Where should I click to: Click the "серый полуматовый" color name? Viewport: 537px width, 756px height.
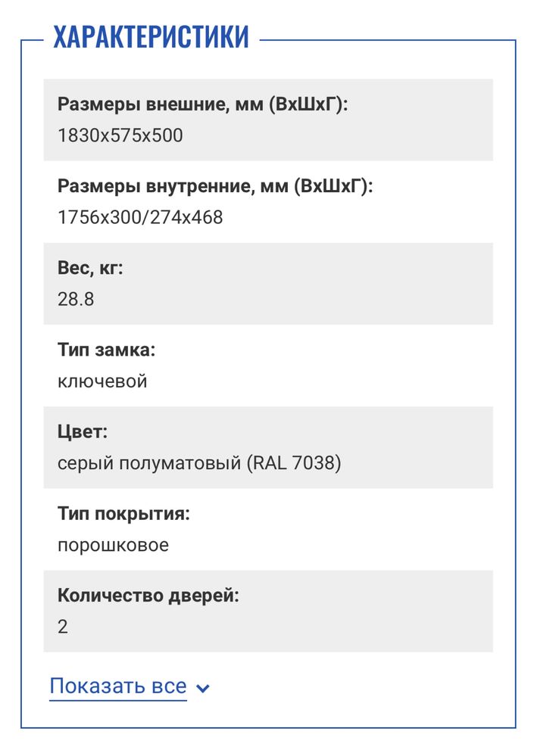tap(148, 462)
